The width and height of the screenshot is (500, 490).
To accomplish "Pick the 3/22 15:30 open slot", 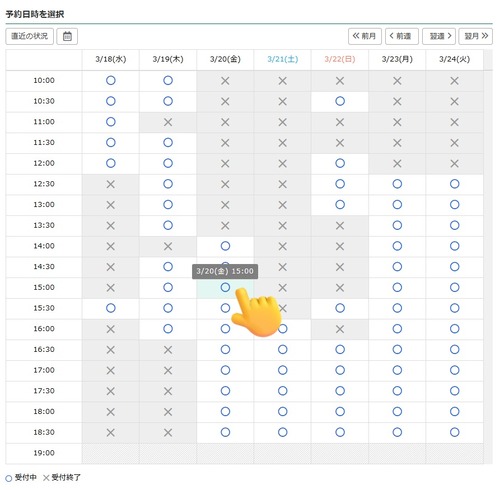I will [x=340, y=308].
